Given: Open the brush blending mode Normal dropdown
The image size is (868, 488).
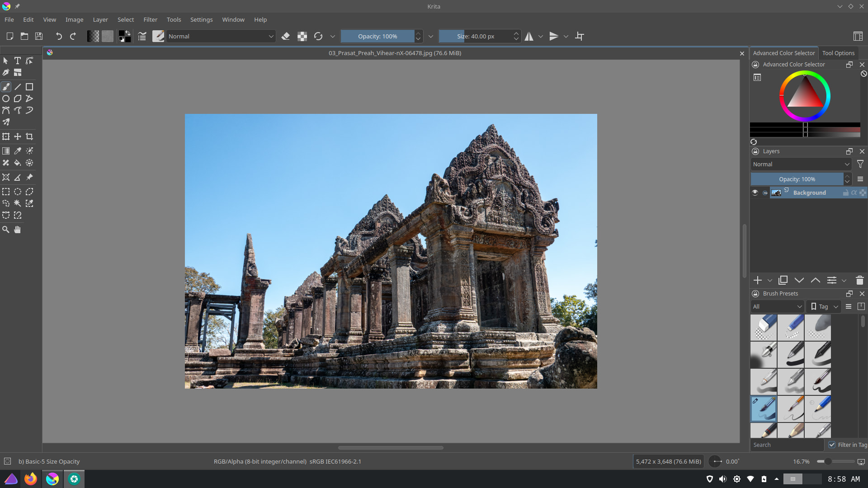Looking at the screenshot, I should click(x=221, y=36).
